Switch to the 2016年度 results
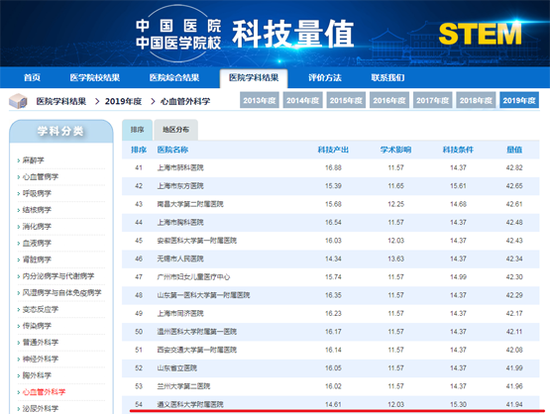 pos(389,100)
